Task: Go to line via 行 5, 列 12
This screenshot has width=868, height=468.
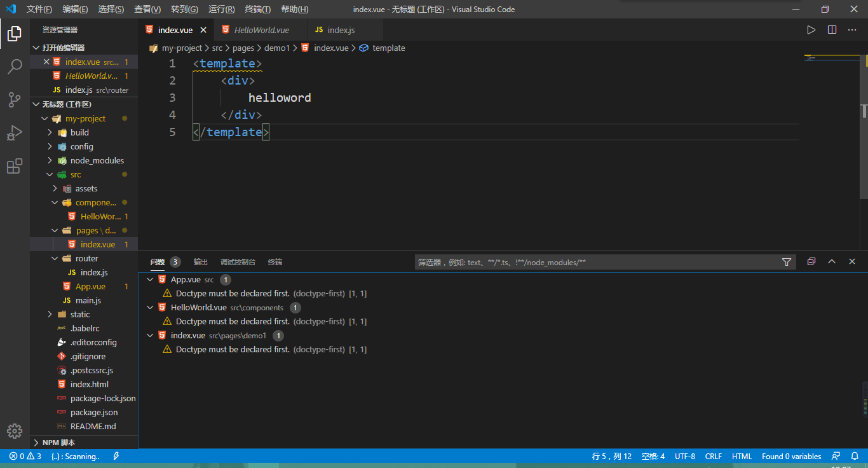Action: point(612,456)
